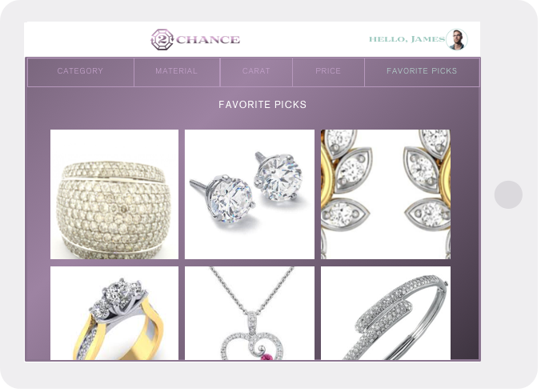Open the diamond stud earrings item
Viewport: 541px width, 392px height.
point(250,194)
